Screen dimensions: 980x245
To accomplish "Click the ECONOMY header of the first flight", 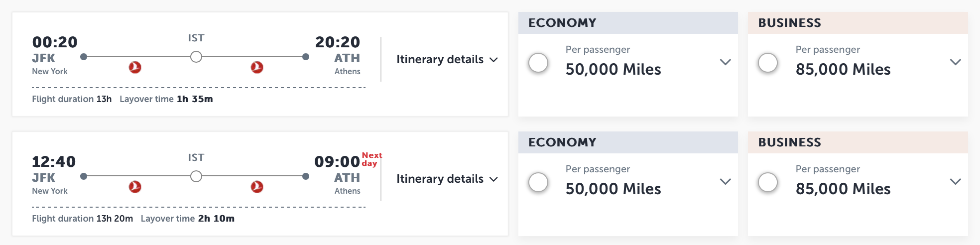I will pos(628,23).
